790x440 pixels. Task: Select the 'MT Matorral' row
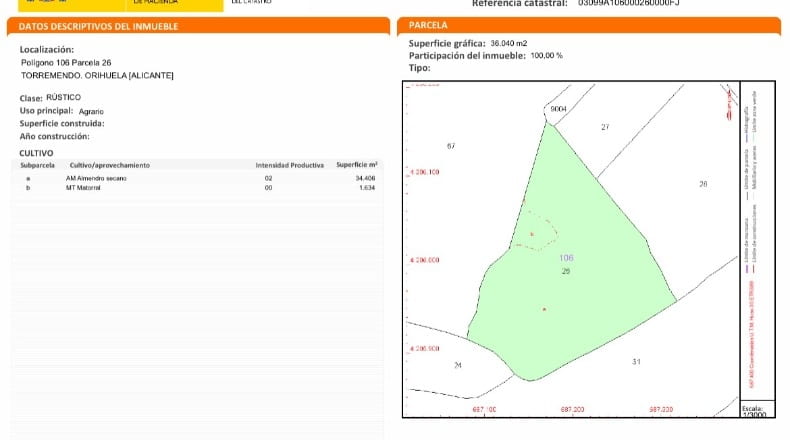(199, 188)
